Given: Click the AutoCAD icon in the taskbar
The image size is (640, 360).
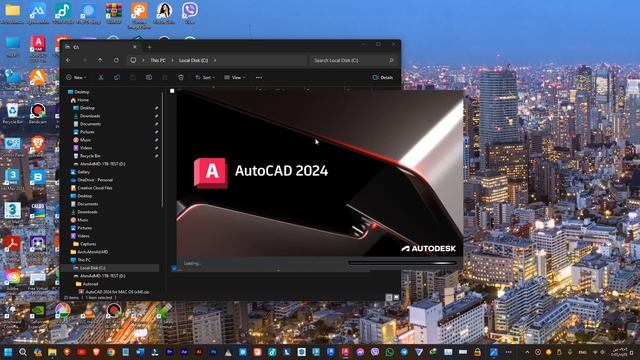Looking at the screenshot, I should click(x=345, y=352).
